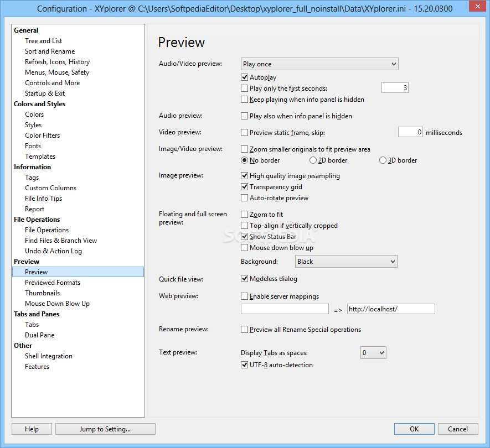This screenshot has height=448, width=490.
Task: Enable Preview all Rename Special operations
Action: click(x=244, y=330)
